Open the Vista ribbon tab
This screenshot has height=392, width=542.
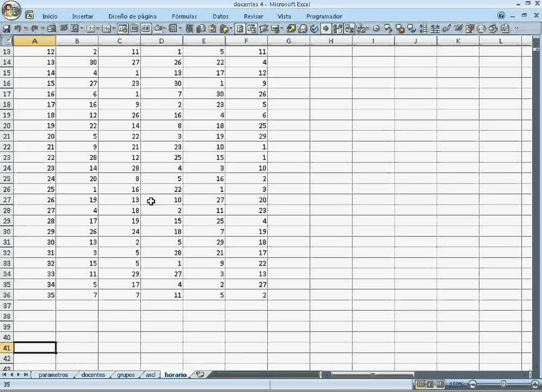pyautogui.click(x=284, y=16)
